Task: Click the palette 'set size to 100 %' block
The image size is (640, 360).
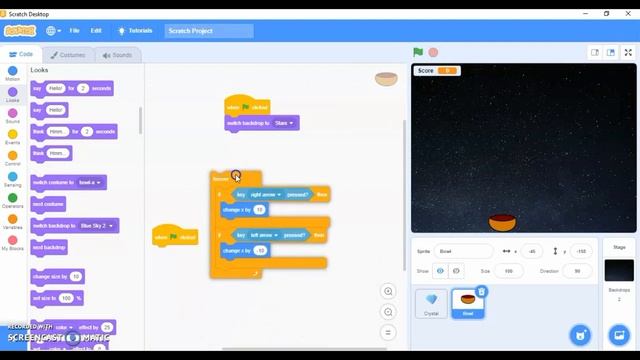Action: 57,298
